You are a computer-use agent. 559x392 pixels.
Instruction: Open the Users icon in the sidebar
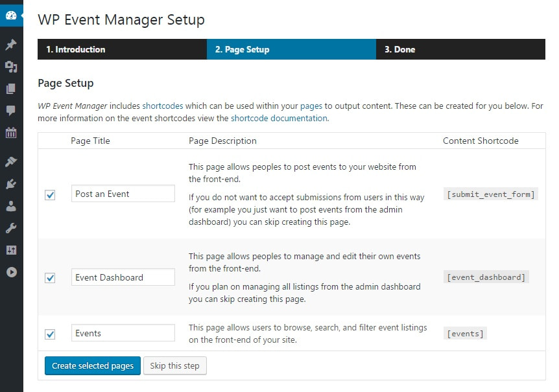point(11,206)
